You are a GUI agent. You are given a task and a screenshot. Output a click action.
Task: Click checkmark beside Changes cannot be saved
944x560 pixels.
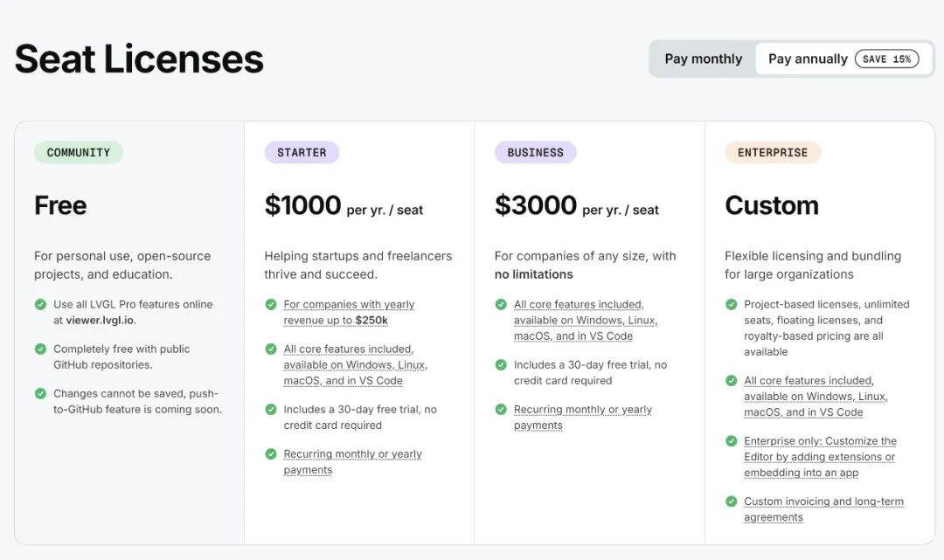(x=40, y=393)
